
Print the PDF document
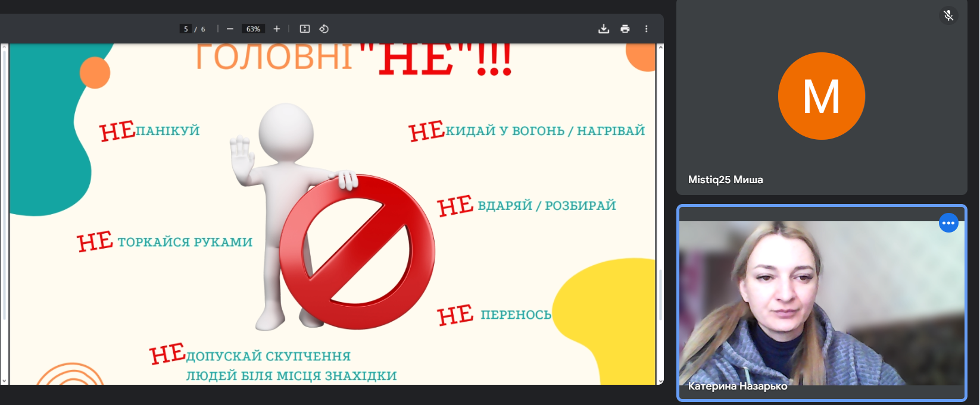[625, 29]
